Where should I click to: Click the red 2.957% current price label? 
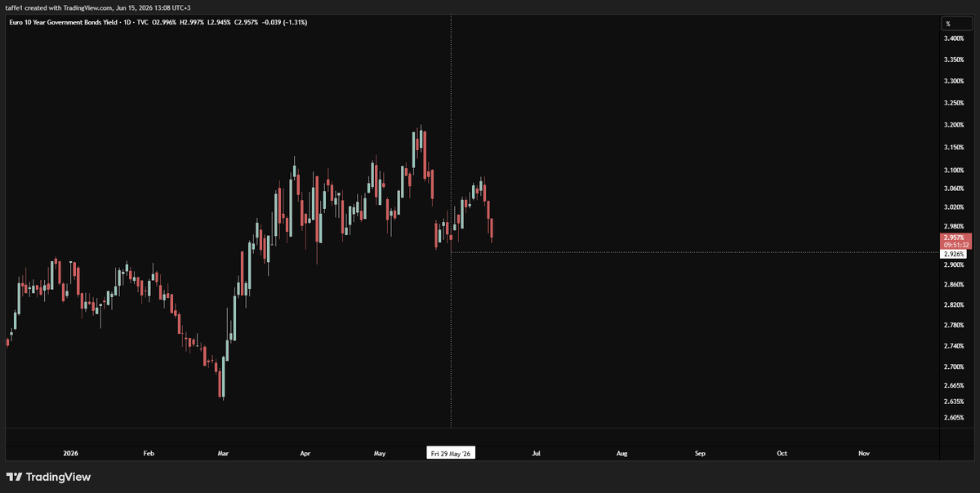955,237
